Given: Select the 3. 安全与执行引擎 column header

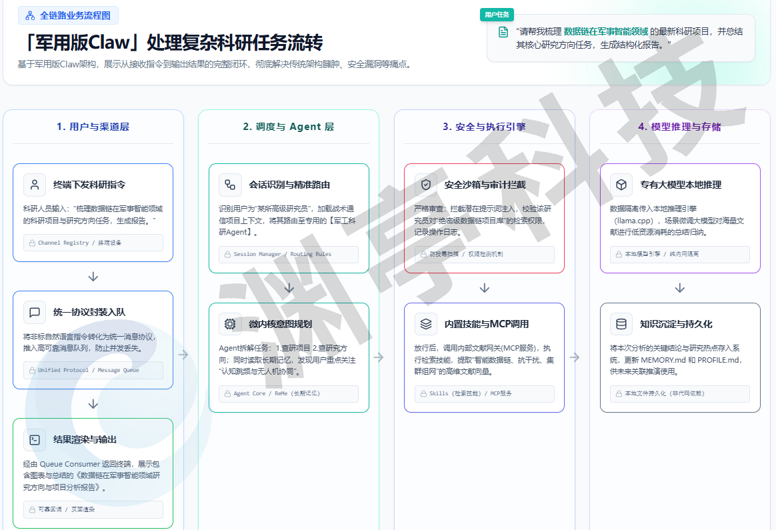Looking at the screenshot, I should point(484,127).
